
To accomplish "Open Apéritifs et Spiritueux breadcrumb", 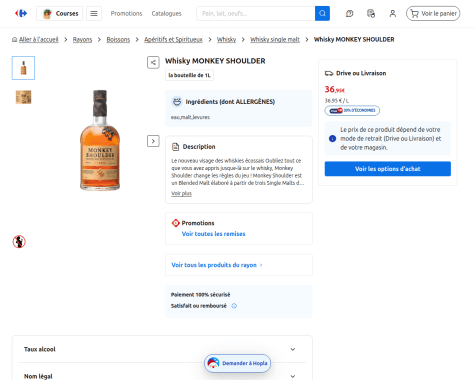I will 173,40.
